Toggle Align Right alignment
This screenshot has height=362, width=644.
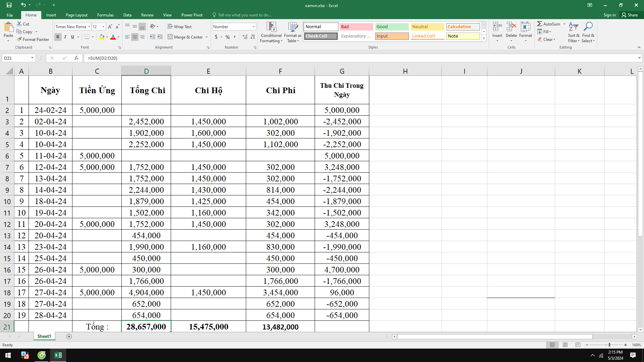(x=142, y=37)
